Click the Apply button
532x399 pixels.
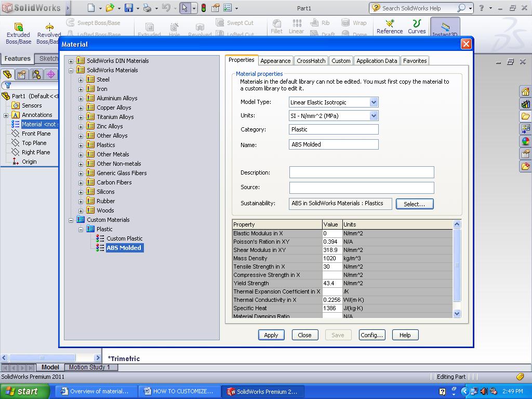[271, 335]
